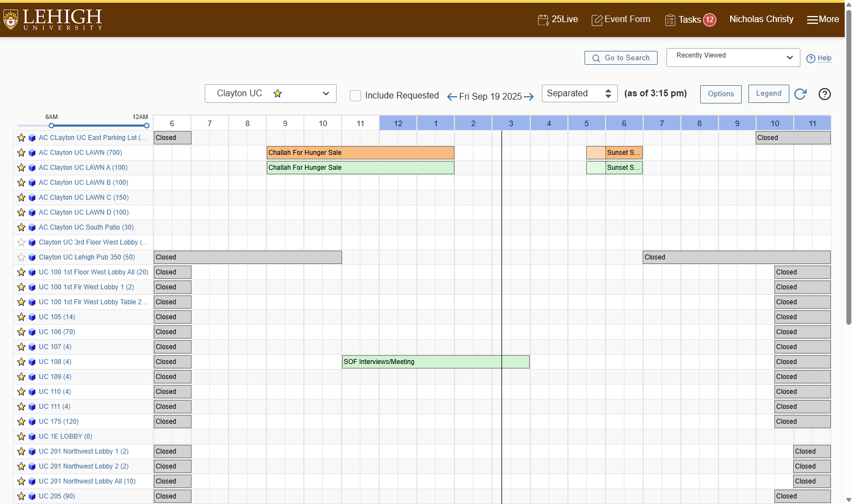Show the Legend
This screenshot has height=504, width=853.
click(x=769, y=93)
